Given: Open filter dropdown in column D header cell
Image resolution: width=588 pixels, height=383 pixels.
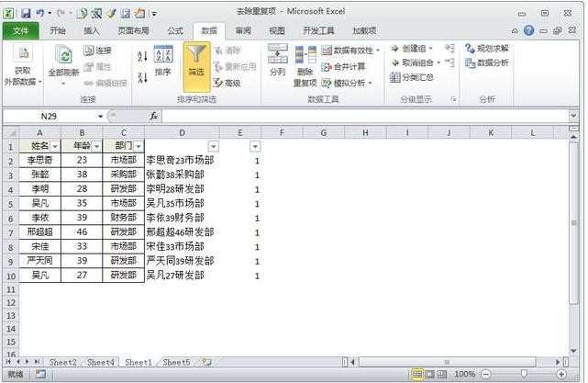Looking at the screenshot, I should coord(214,146).
